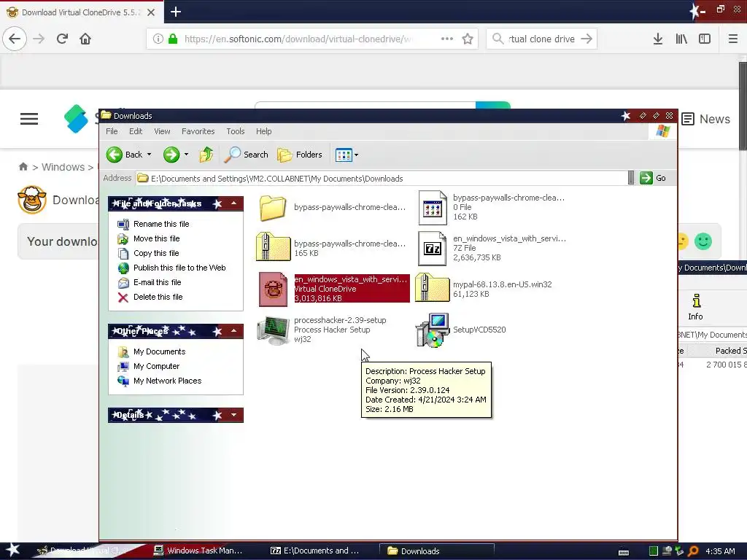
Task: Open the View menu
Action: 162,131
